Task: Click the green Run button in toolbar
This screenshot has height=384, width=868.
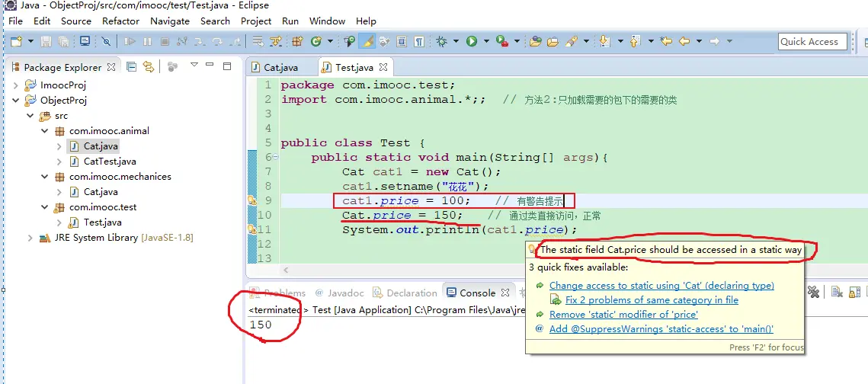Action: (x=472, y=41)
